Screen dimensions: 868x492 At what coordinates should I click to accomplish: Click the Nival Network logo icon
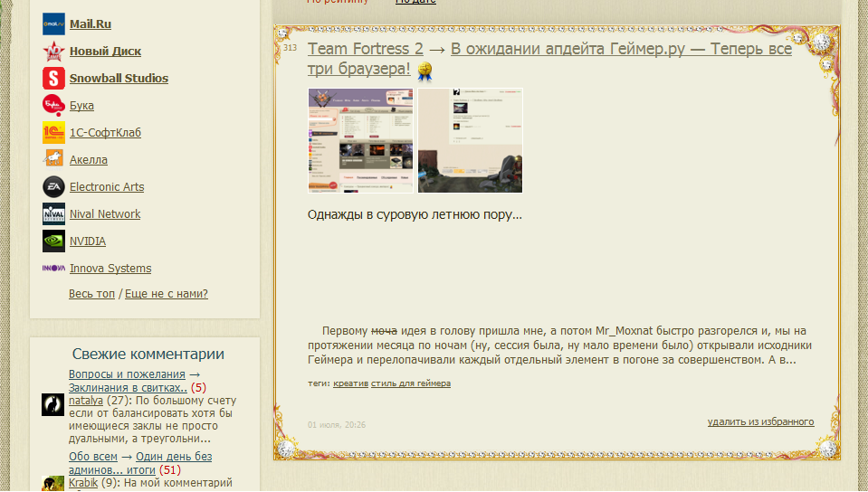pos(53,214)
